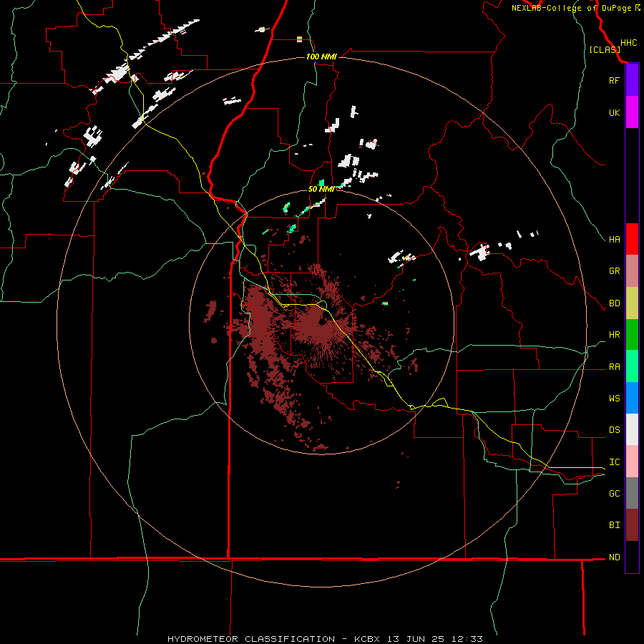Click the [CLAS] label
The height and width of the screenshot is (644, 644).
605,49
